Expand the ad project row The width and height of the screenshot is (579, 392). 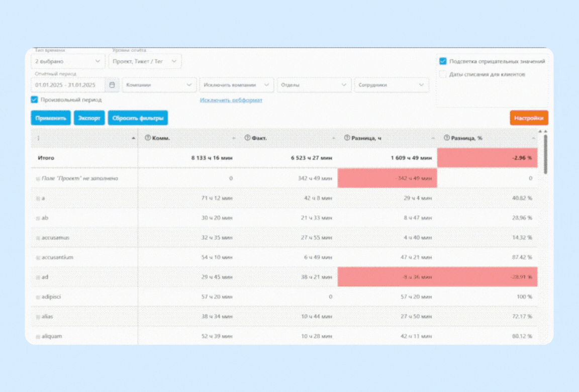(38, 277)
